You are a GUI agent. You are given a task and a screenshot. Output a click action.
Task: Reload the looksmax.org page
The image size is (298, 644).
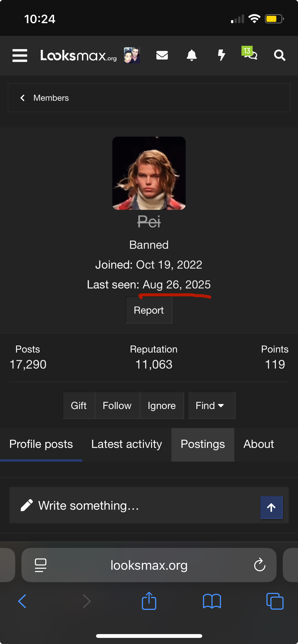[x=260, y=565]
